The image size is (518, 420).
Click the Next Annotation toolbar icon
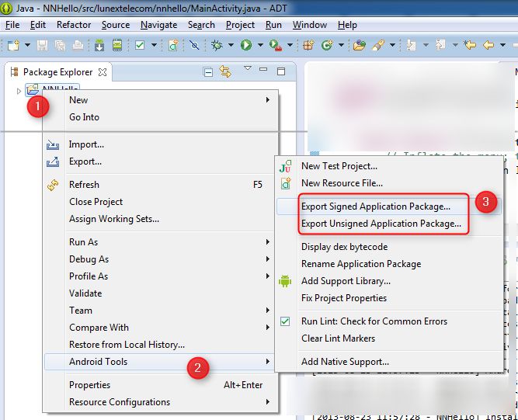pyautogui.click(x=411, y=45)
